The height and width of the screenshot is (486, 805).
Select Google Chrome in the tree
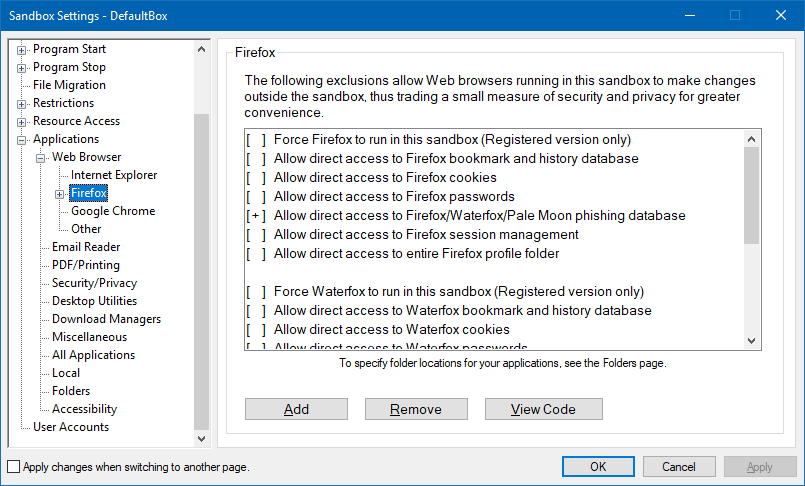[112, 211]
